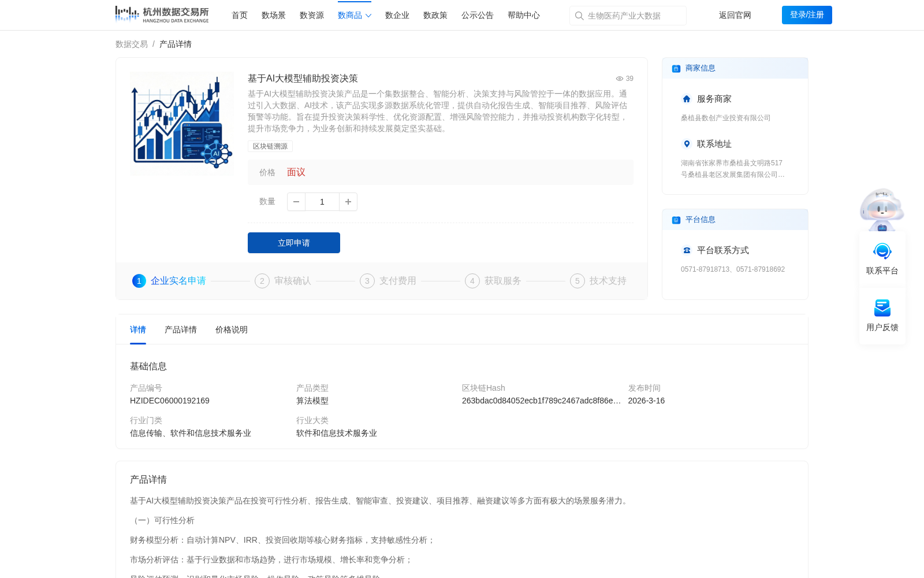Open 帮助中心 navigation item
This screenshot has width=924, height=578.
point(524,15)
